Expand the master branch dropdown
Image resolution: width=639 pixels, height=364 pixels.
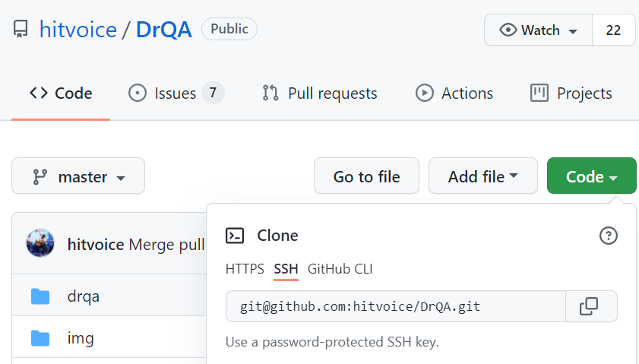(78, 176)
